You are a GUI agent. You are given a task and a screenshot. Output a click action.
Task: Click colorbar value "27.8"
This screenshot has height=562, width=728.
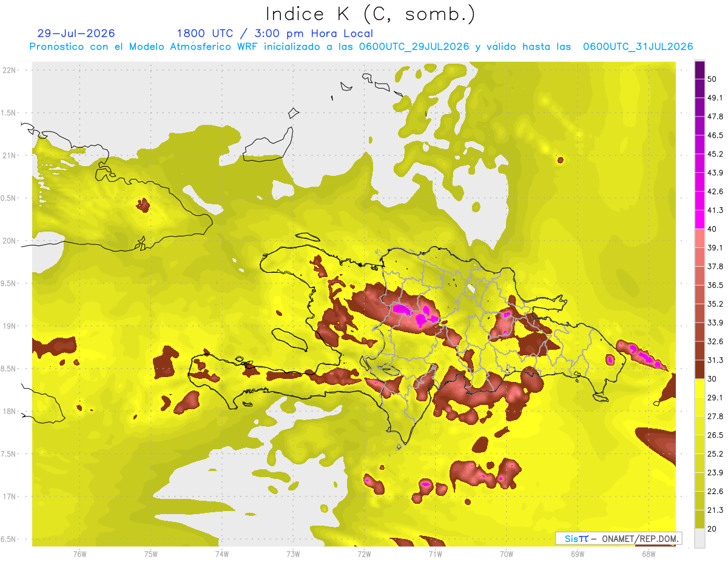715,416
